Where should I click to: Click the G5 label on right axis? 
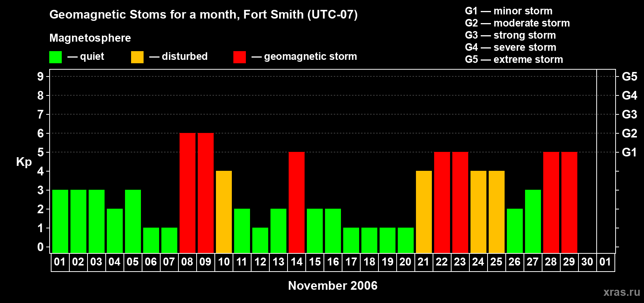630,77
